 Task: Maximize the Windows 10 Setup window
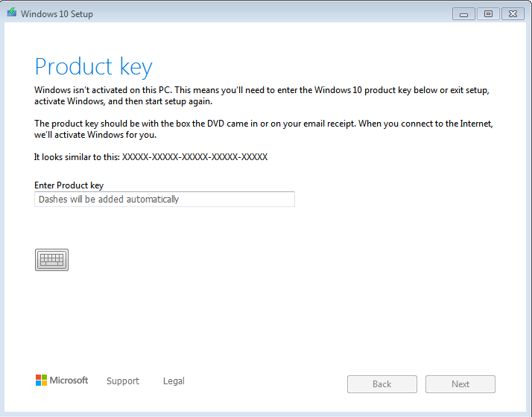[488, 14]
